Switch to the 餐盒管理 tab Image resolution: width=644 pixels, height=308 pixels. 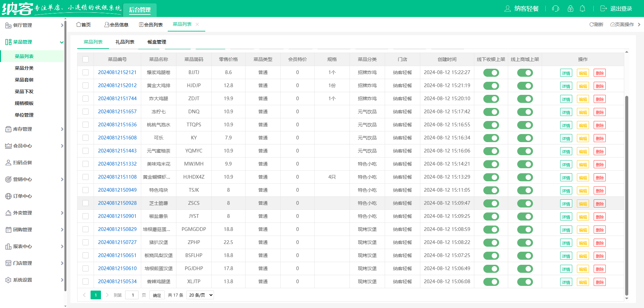pyautogui.click(x=157, y=42)
